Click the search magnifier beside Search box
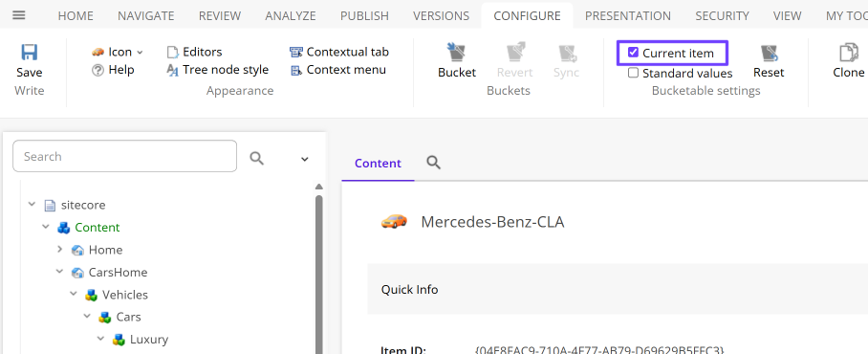Viewport: 868px width, 354px height. pyautogui.click(x=256, y=158)
